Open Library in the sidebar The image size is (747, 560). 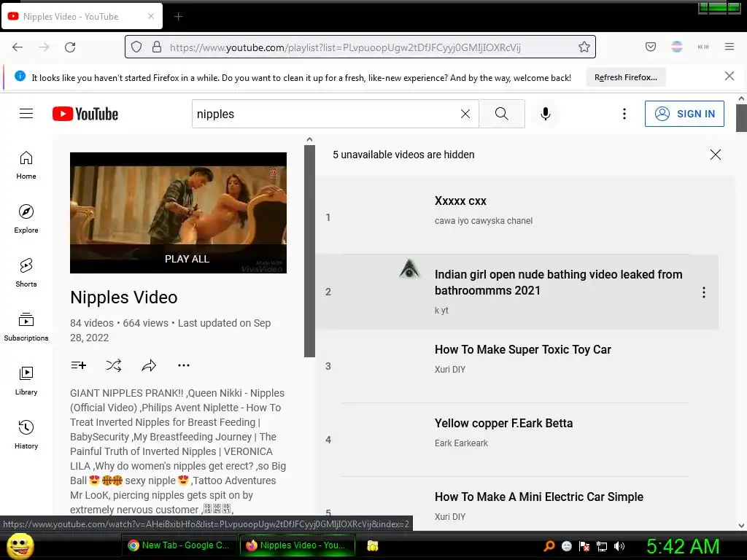tap(26, 381)
